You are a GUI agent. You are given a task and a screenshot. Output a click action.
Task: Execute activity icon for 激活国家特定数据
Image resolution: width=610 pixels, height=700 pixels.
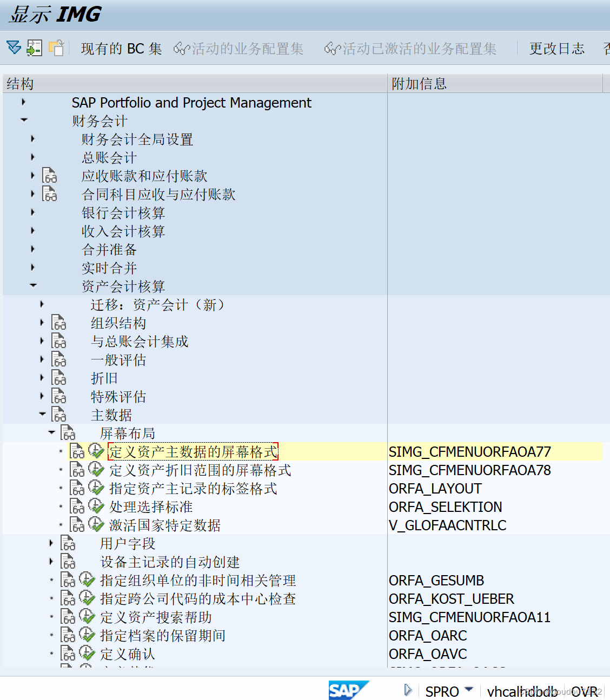[x=96, y=524]
